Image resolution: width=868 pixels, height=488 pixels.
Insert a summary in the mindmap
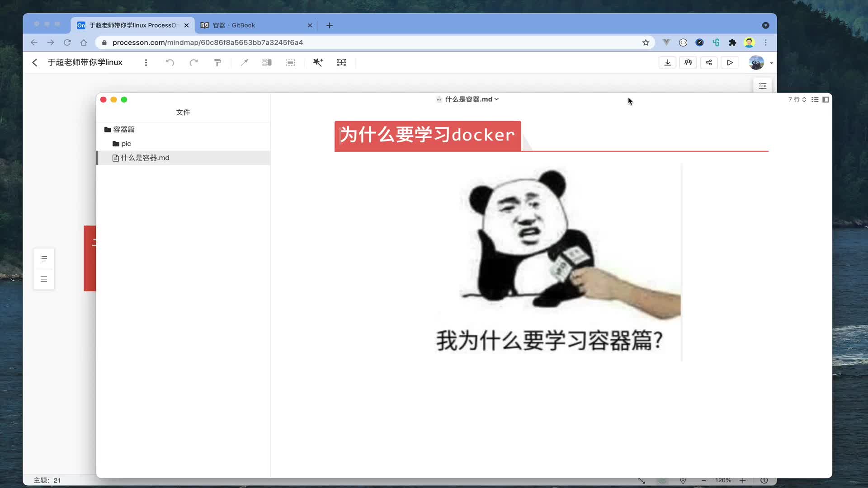click(267, 62)
